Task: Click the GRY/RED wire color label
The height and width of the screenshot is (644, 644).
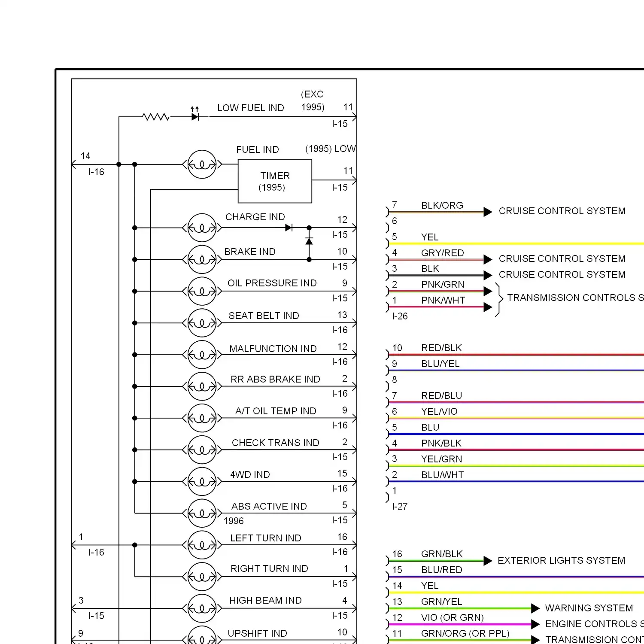Action: tap(443, 253)
